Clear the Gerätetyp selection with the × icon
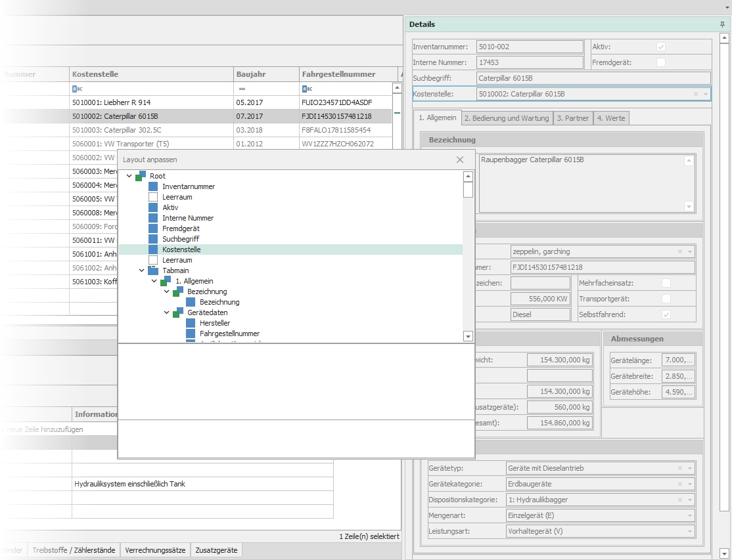 click(681, 467)
